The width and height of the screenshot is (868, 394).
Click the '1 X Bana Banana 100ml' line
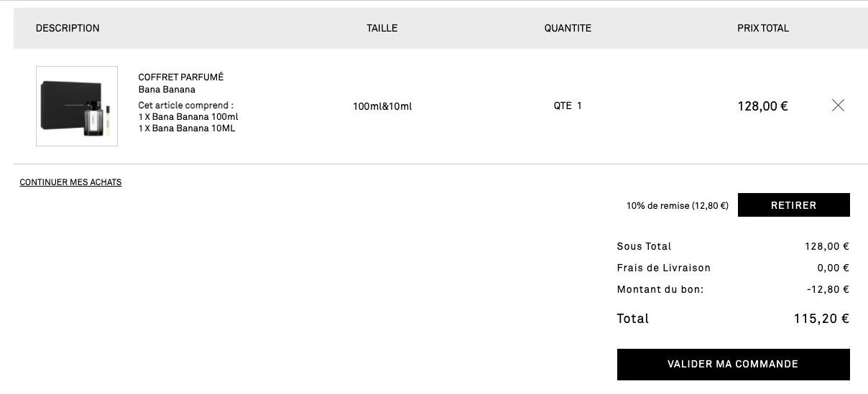(x=188, y=117)
